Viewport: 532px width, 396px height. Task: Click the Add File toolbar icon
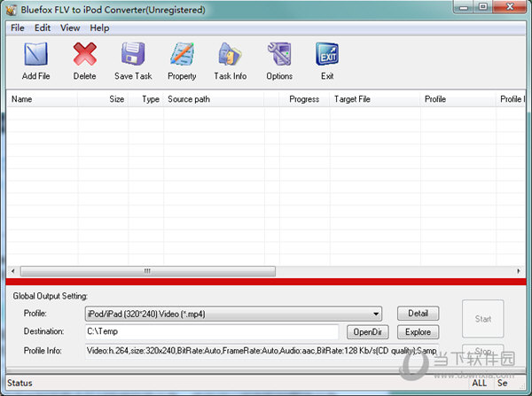click(35, 54)
